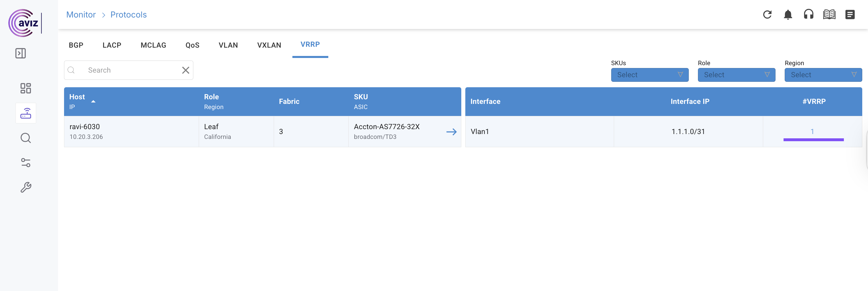The width and height of the screenshot is (868, 291).
Task: Click into the Search input field
Action: (x=132, y=70)
